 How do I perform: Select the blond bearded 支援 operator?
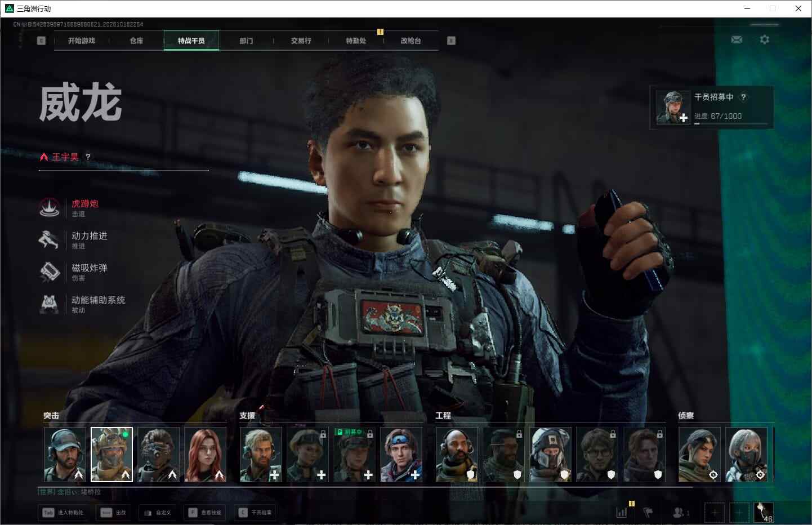pos(261,455)
